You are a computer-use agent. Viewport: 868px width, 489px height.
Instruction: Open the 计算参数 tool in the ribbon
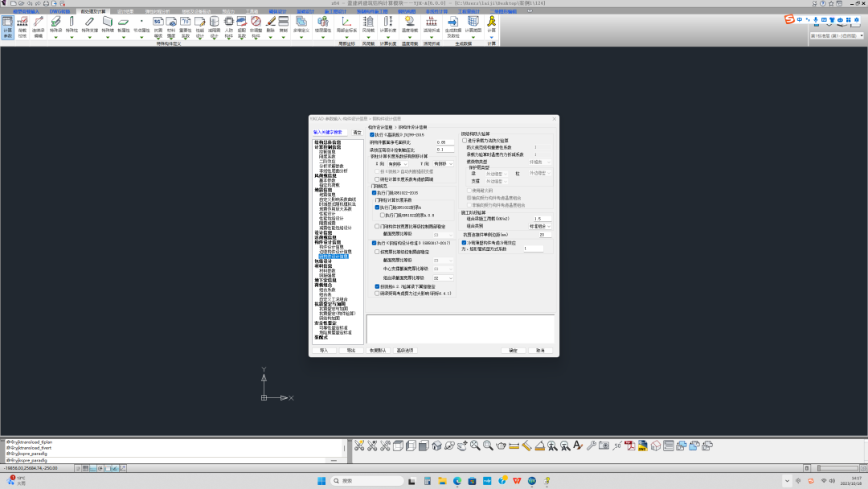click(x=7, y=27)
